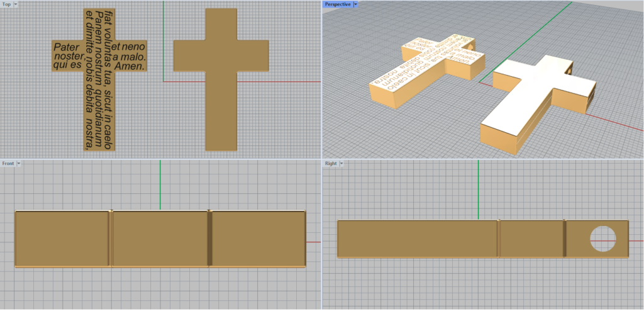The image size is (644, 311).
Task: Expand the Right viewport dropdown arrow
Action: click(x=342, y=163)
